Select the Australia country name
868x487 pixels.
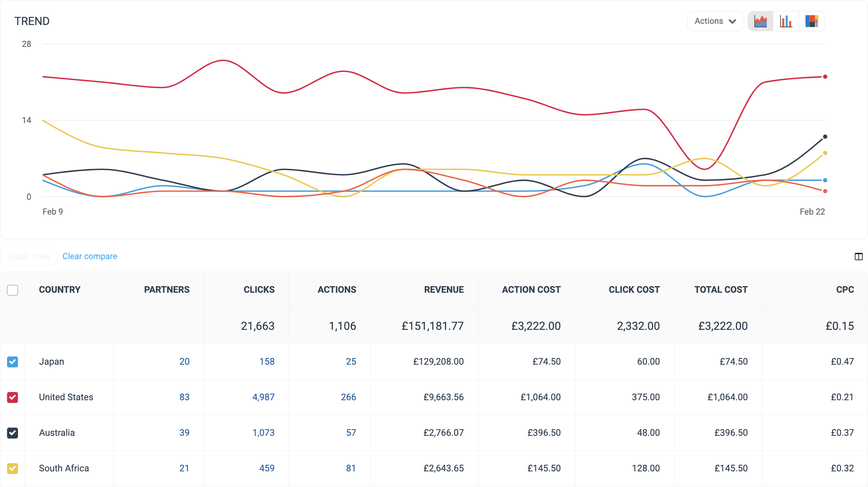tap(57, 433)
